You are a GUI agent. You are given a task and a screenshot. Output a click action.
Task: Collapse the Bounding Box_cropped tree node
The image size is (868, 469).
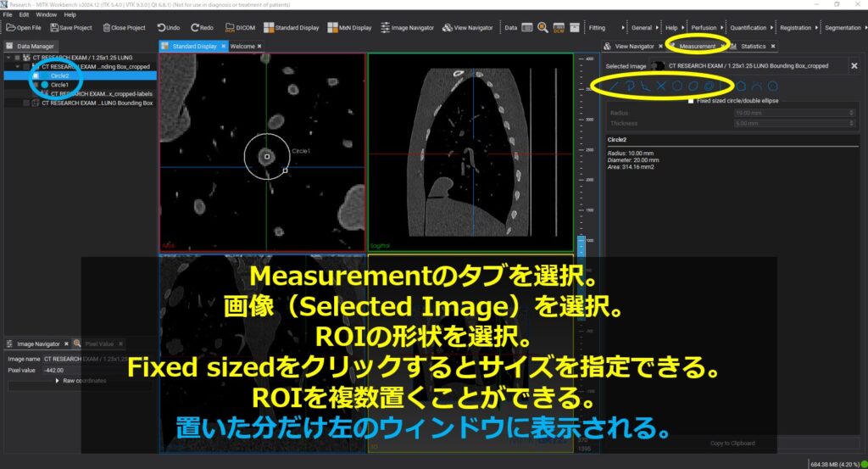tap(17, 66)
